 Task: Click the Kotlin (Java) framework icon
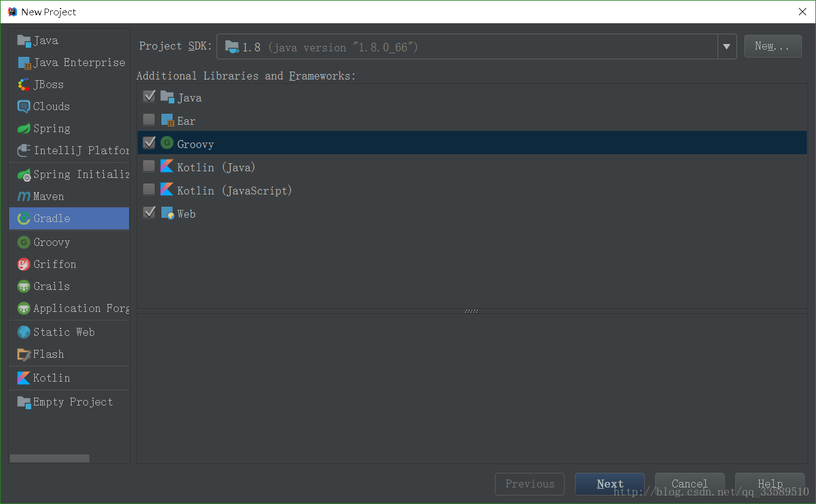click(167, 166)
